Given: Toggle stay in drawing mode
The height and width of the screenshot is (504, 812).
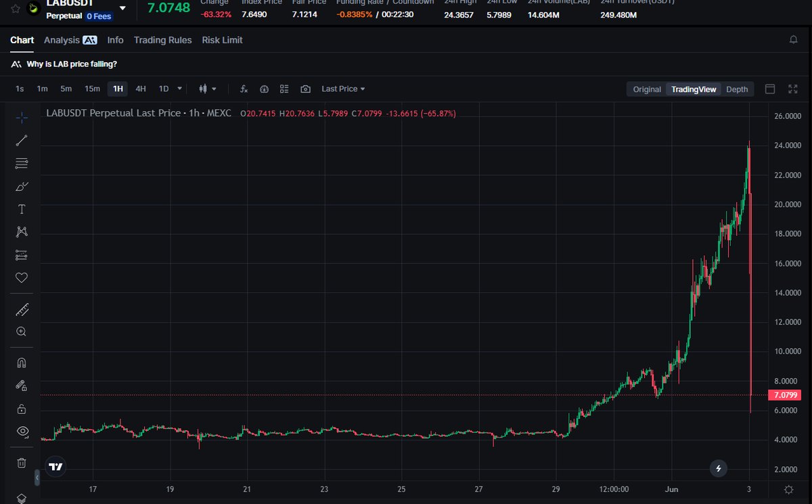Looking at the screenshot, I should 22,386.
